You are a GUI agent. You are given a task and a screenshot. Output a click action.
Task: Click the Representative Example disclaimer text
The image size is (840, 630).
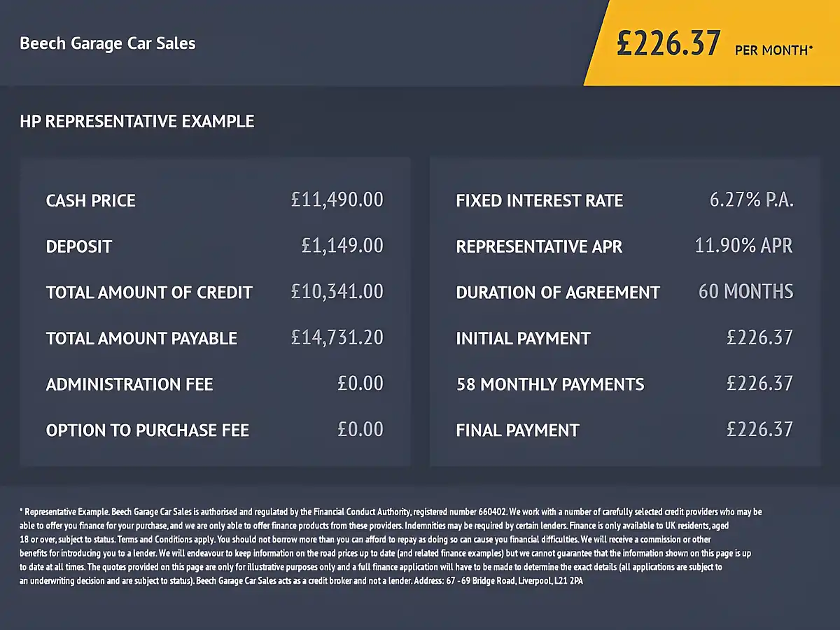[x=391, y=547]
